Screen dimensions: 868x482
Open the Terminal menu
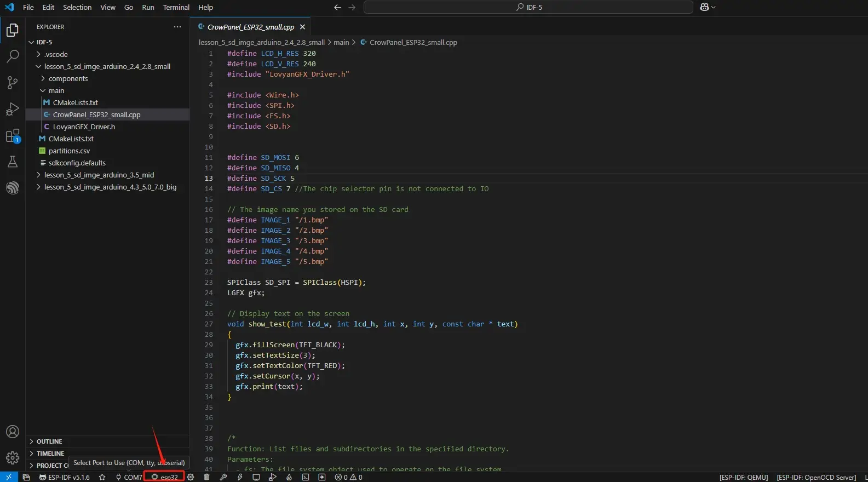point(176,7)
